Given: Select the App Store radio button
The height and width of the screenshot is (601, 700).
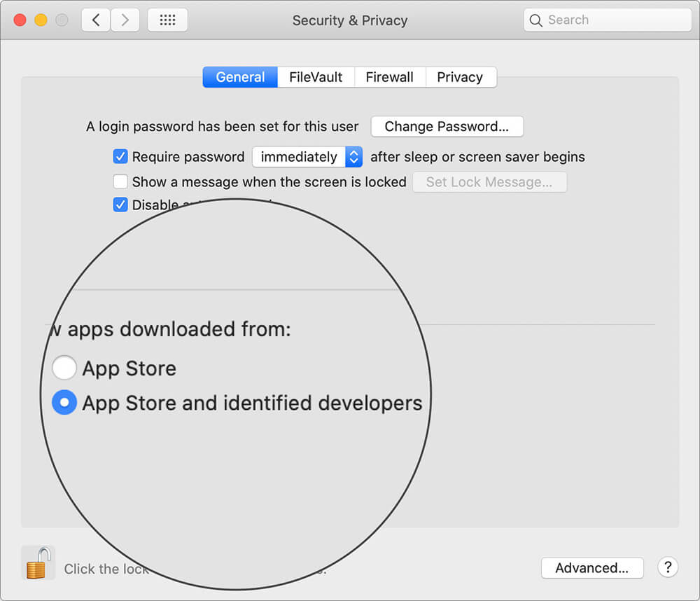Looking at the screenshot, I should coord(64,368).
